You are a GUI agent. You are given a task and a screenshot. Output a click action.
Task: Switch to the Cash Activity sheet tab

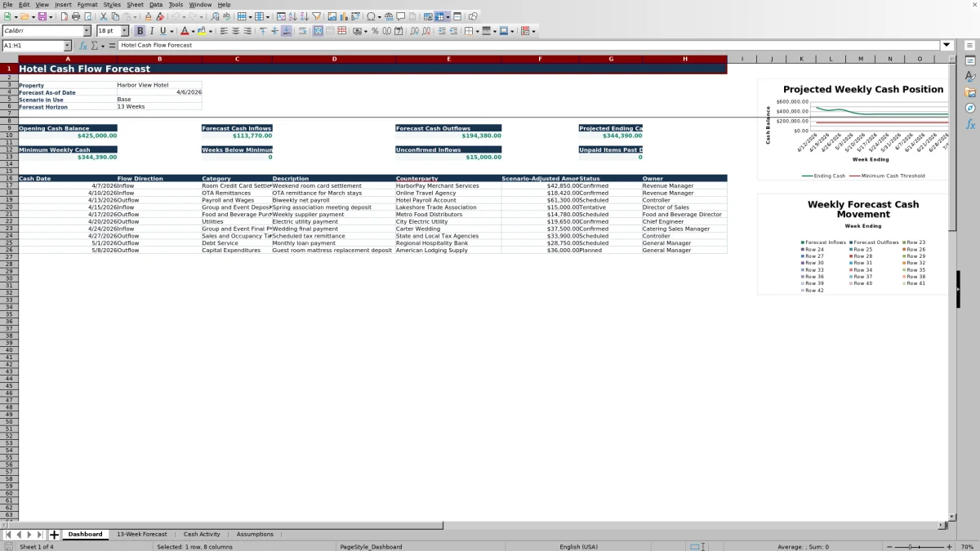click(202, 534)
